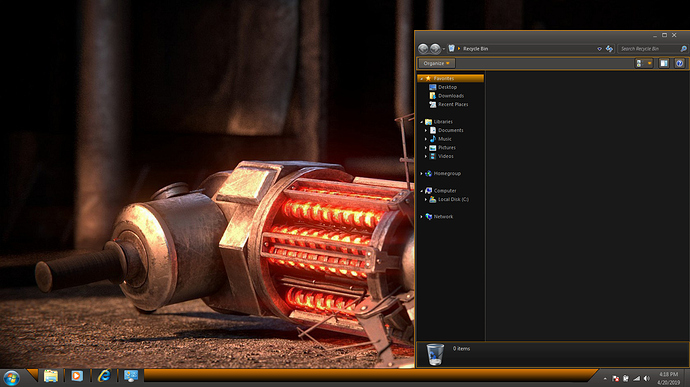Click the Videos library icon
The image size is (690, 387).
[433, 156]
